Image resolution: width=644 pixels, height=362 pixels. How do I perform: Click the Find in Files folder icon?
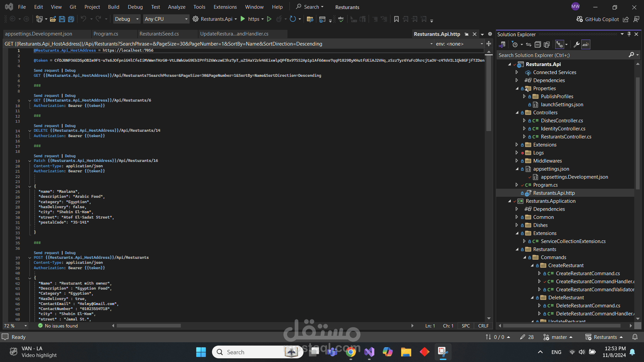(x=310, y=19)
